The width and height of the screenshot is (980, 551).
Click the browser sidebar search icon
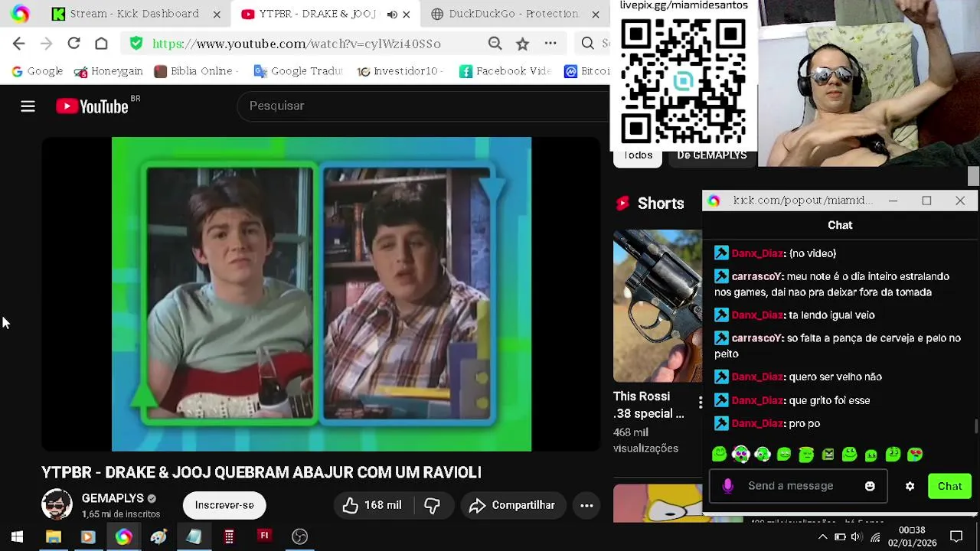[x=587, y=44]
